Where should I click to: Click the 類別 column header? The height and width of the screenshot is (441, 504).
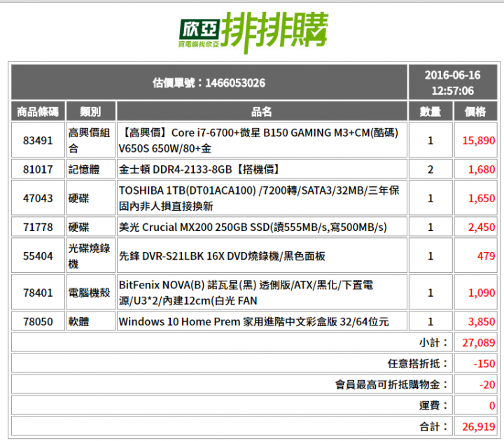coord(90,111)
